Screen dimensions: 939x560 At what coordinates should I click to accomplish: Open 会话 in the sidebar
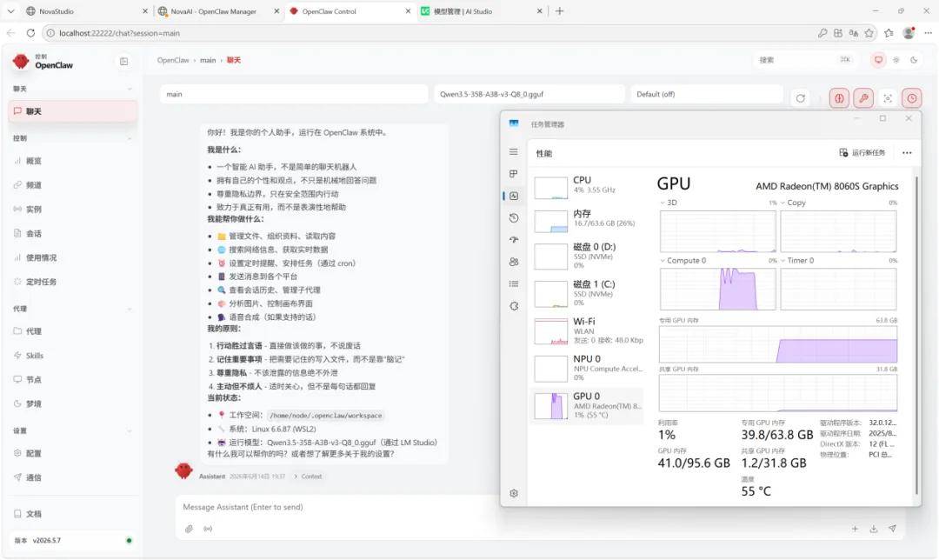72,234
